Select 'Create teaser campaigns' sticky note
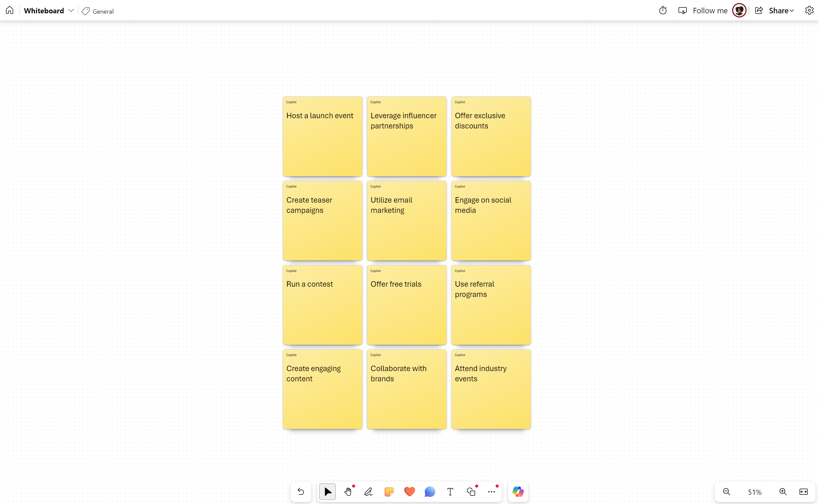 pos(322,221)
